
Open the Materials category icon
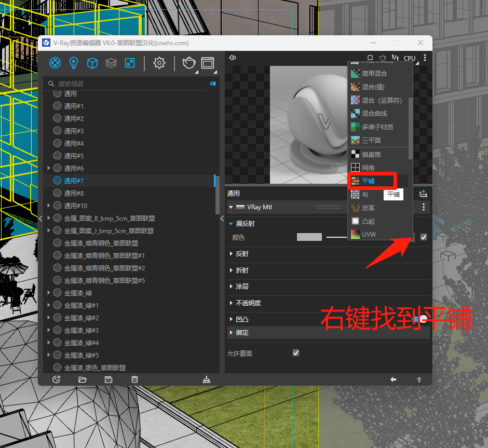55,63
